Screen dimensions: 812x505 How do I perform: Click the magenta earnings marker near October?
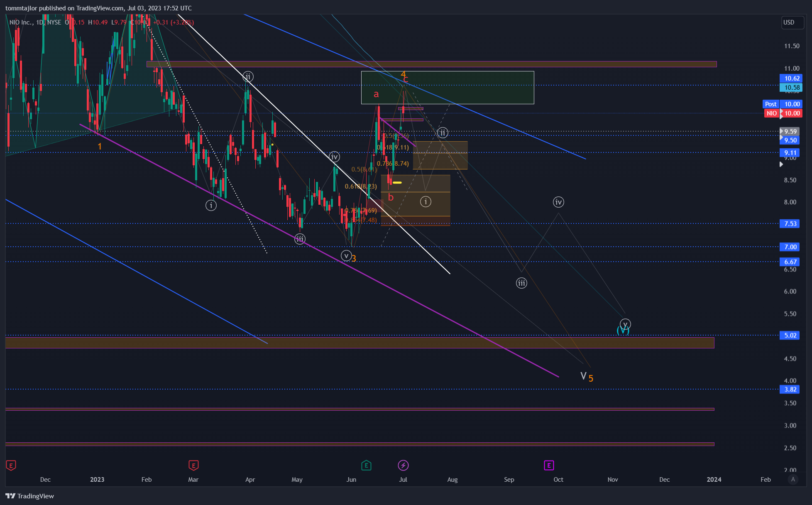[549, 466]
